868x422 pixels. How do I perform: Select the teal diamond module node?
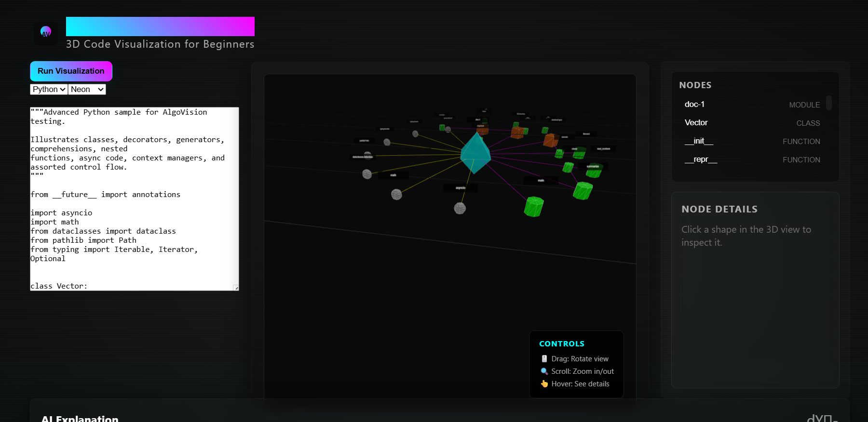tap(475, 153)
